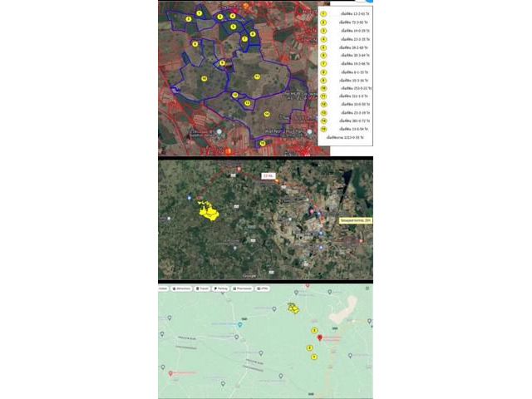Select the Parking filter chip
The height and width of the screenshot is (399, 532).
coord(220,288)
